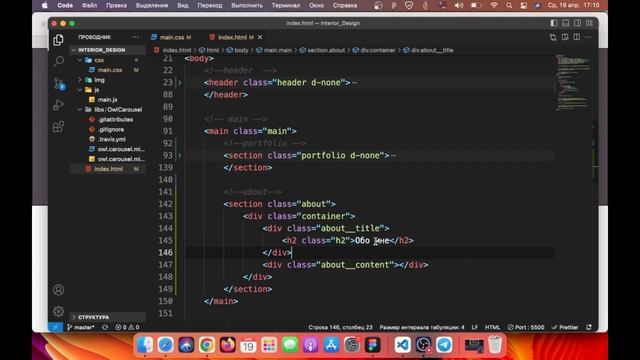The image size is (640, 360).
Task: Open the Search view in activity bar
Action: click(x=58, y=62)
